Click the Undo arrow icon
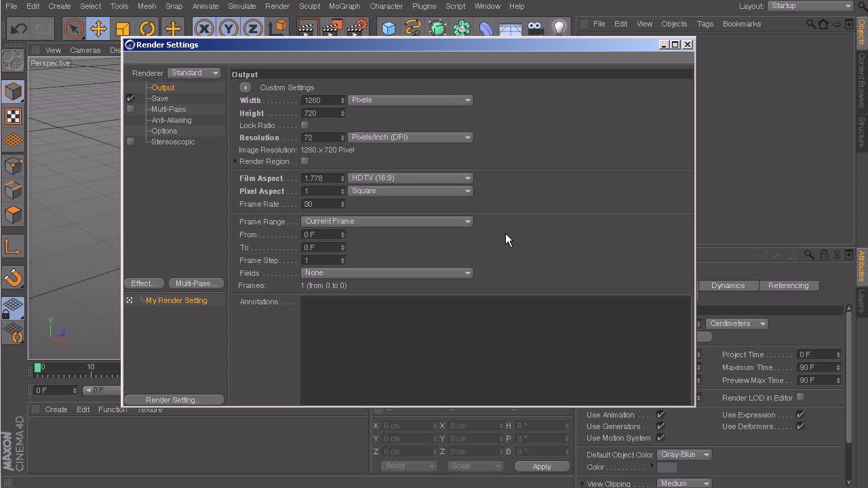The width and height of the screenshot is (868, 488). 18,28
